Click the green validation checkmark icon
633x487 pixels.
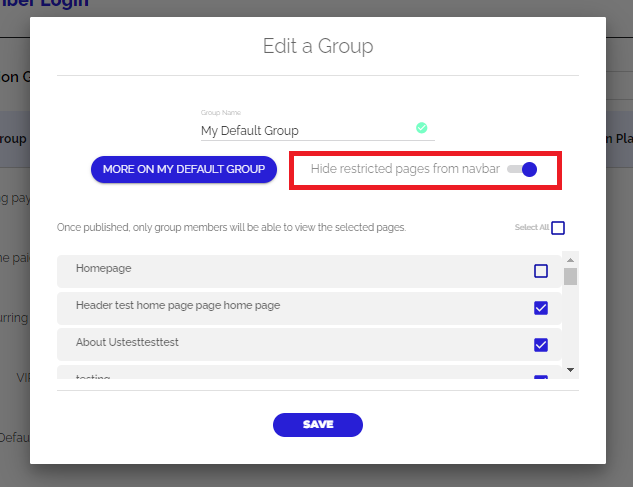(422, 128)
